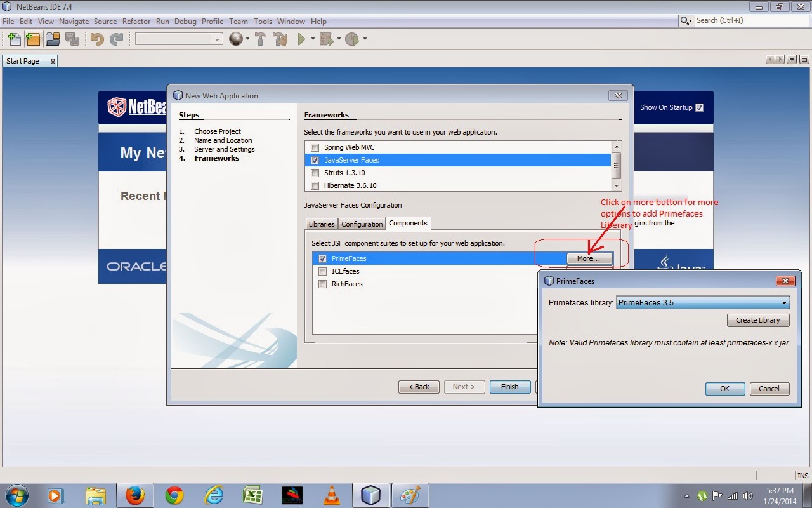Click the green Run Project icon
The image size is (812, 508).
[x=302, y=39]
